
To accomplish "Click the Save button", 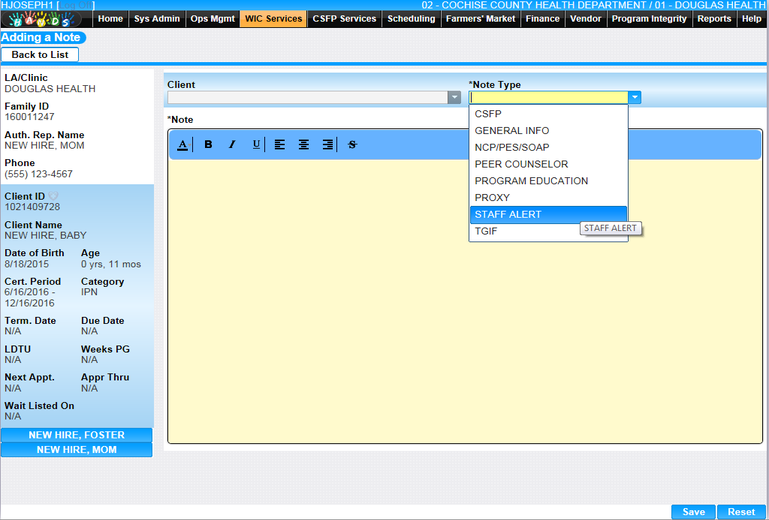I will [693, 512].
